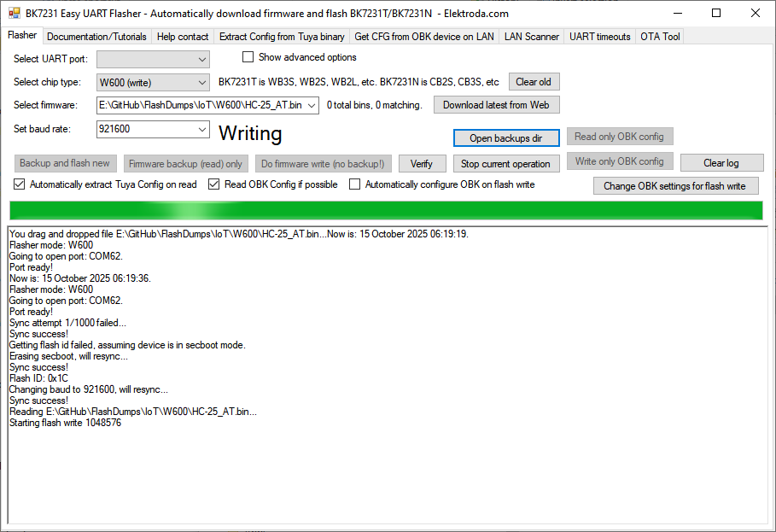This screenshot has height=532, width=776.
Task: Clear the log output
Action: (721, 163)
